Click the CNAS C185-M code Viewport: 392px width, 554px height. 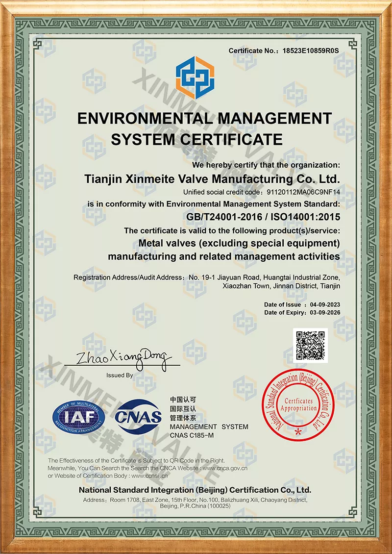(192, 436)
